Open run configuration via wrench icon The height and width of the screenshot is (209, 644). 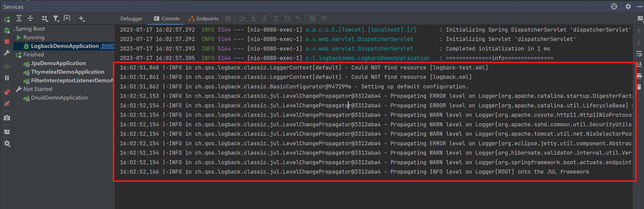(x=7, y=53)
